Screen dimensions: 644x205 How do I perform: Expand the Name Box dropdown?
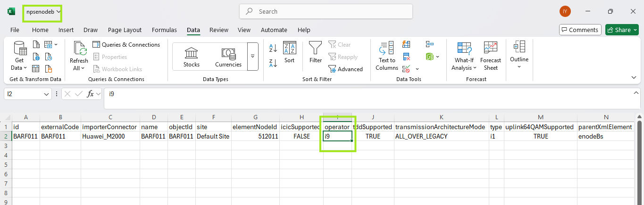pos(47,94)
